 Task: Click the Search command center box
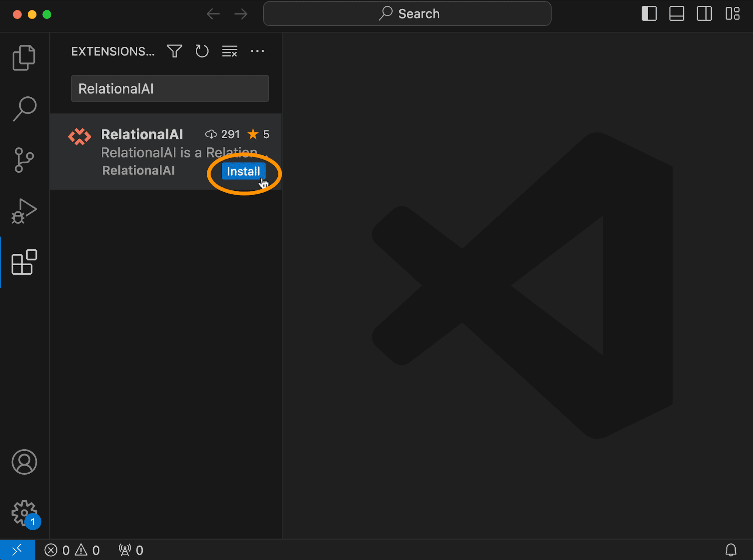coord(407,14)
